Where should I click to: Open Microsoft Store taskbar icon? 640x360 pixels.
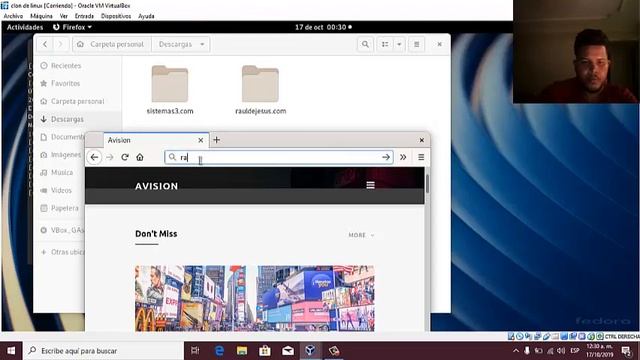(265, 351)
